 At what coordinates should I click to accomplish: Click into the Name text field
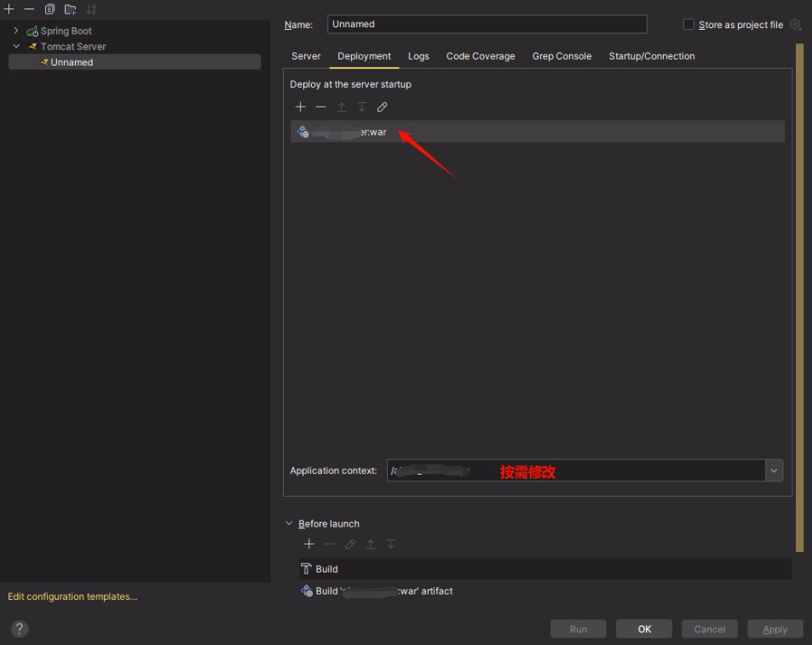tap(487, 24)
